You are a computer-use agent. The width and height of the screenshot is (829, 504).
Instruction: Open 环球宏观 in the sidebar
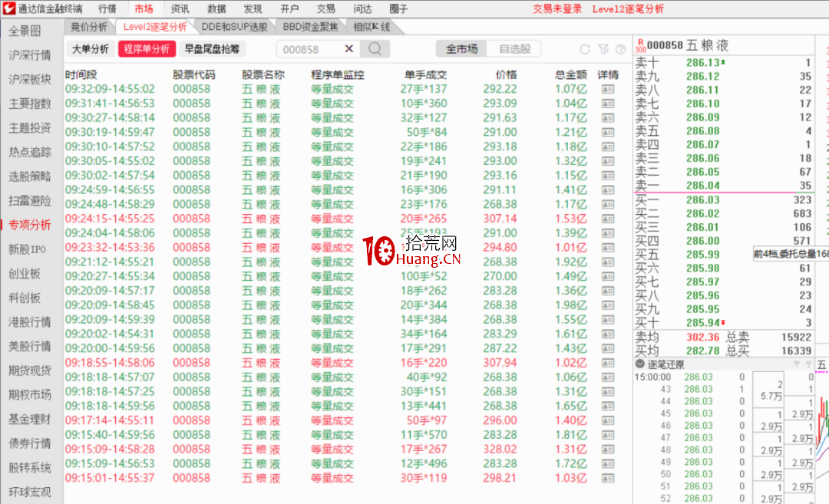[x=30, y=492]
